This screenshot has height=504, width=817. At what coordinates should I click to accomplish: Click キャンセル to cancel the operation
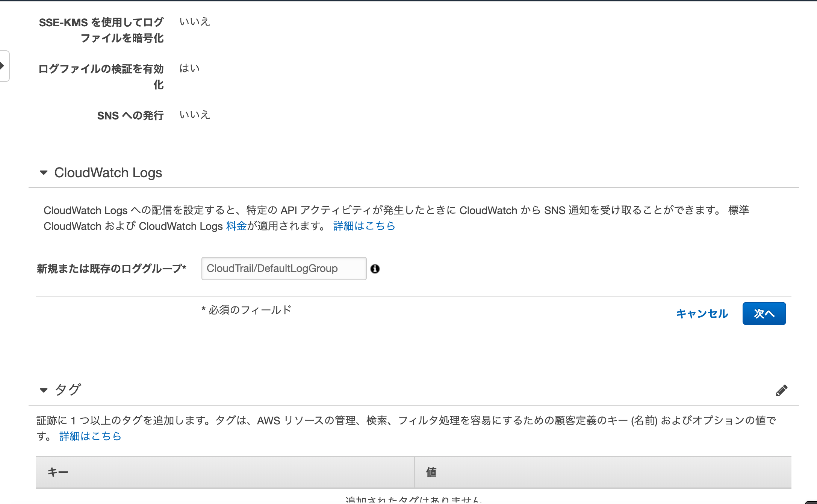[702, 314]
